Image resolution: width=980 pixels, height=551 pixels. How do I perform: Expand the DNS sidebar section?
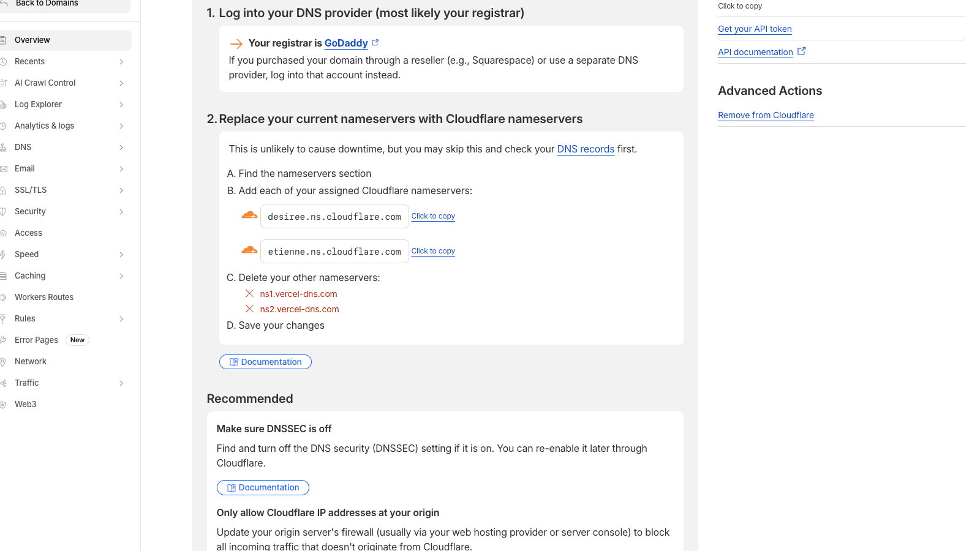click(x=121, y=148)
